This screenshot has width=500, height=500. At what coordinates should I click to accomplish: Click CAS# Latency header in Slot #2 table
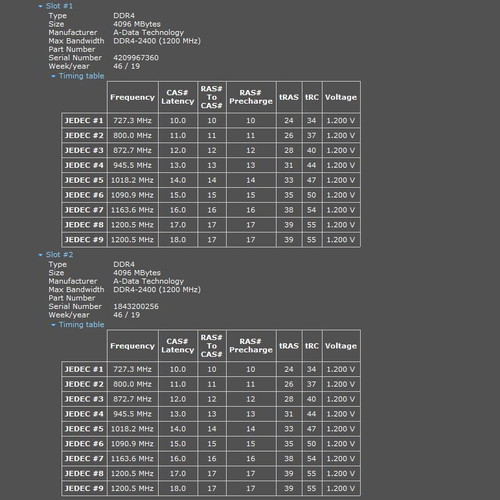[x=178, y=346]
